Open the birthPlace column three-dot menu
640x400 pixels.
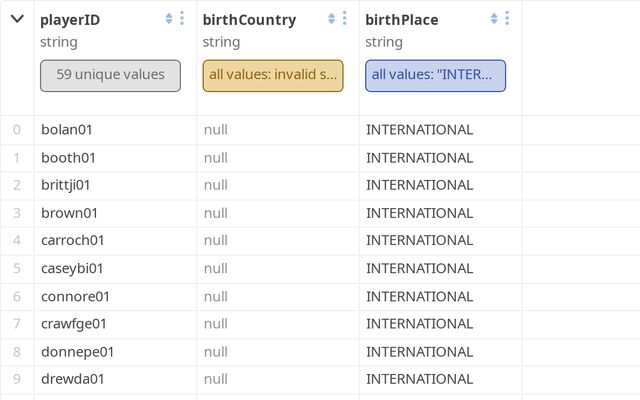point(507,19)
